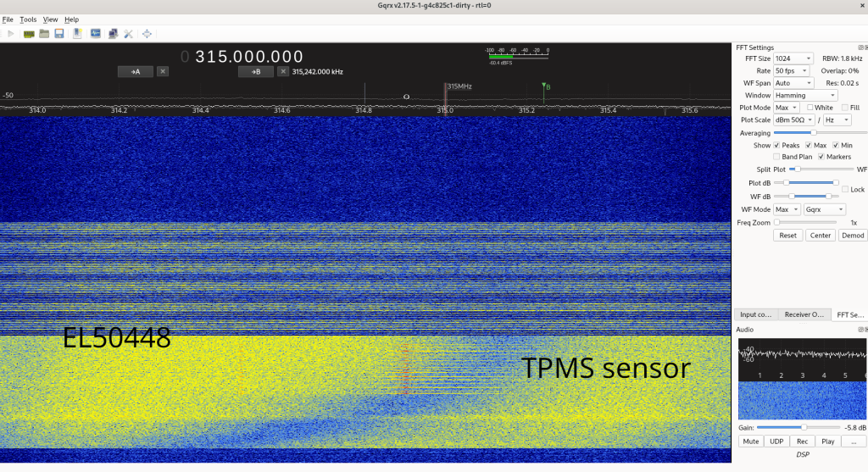Open the Tools menu

tap(28, 19)
